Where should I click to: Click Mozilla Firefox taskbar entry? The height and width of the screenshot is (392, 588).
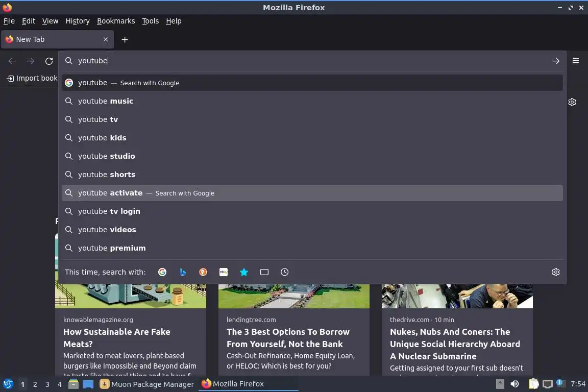(x=248, y=384)
